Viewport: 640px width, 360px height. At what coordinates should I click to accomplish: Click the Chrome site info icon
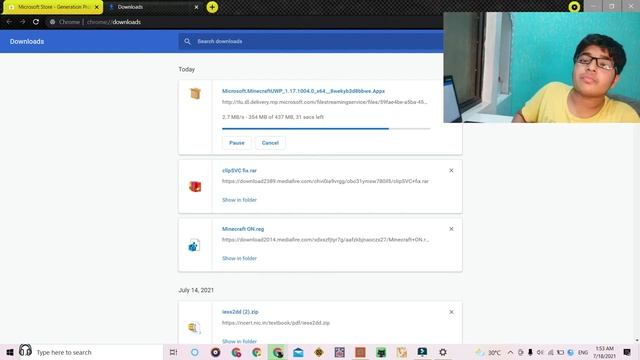point(52,22)
